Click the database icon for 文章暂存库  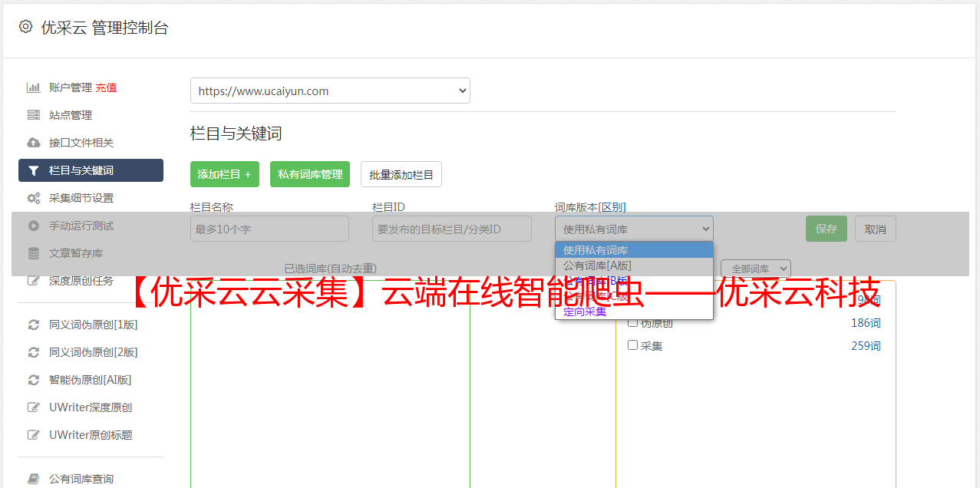[34, 253]
